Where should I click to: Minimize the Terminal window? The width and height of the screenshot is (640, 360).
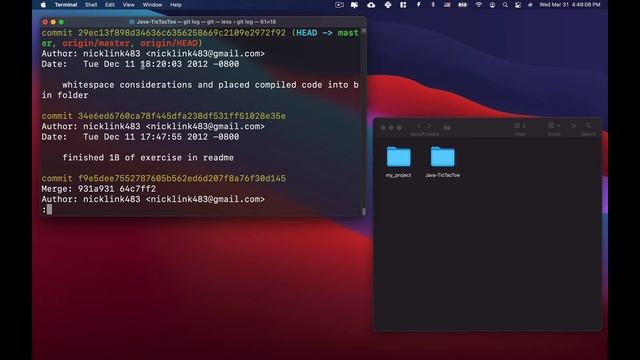pyautogui.click(x=53, y=22)
